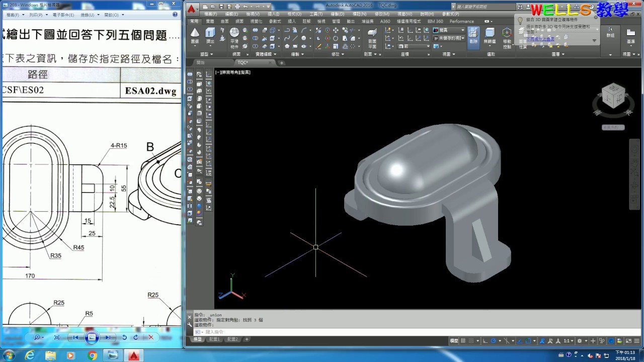
Task: Click the link in the 3D tip balloon
Action: tap(540, 39)
